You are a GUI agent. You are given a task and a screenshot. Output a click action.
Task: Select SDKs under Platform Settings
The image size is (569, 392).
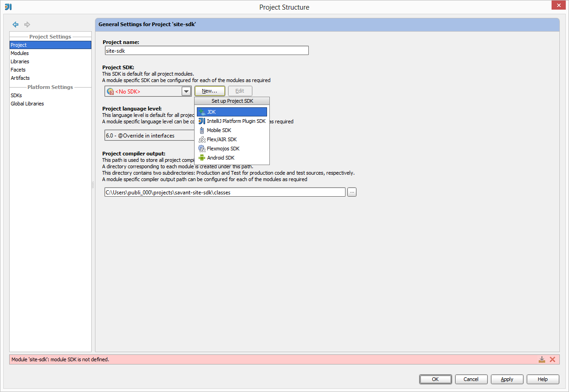(50, 95)
